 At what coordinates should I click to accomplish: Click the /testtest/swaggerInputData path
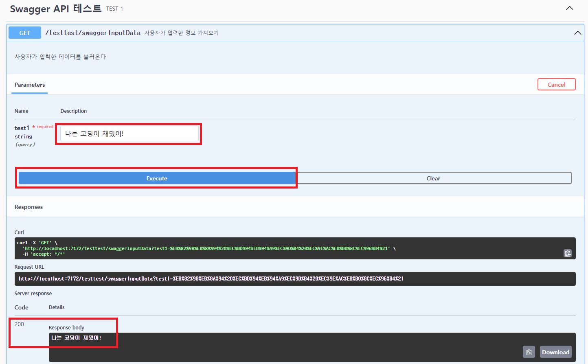pos(93,33)
